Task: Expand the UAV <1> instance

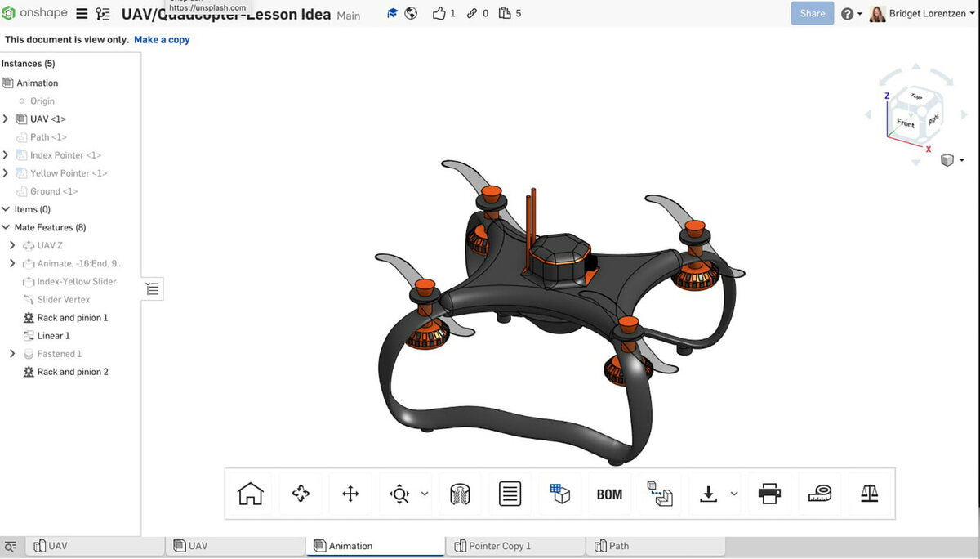Action: [x=6, y=119]
